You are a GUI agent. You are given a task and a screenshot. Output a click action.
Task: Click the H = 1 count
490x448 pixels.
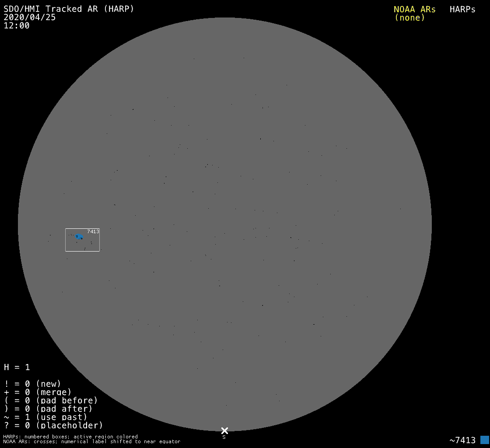pos(17,367)
